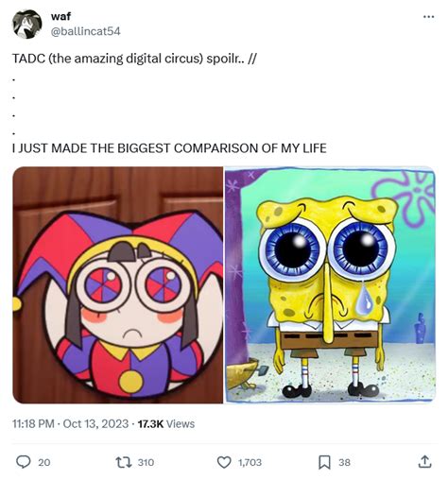Click the 20 replies count
The height and width of the screenshot is (480, 448).
(44, 462)
